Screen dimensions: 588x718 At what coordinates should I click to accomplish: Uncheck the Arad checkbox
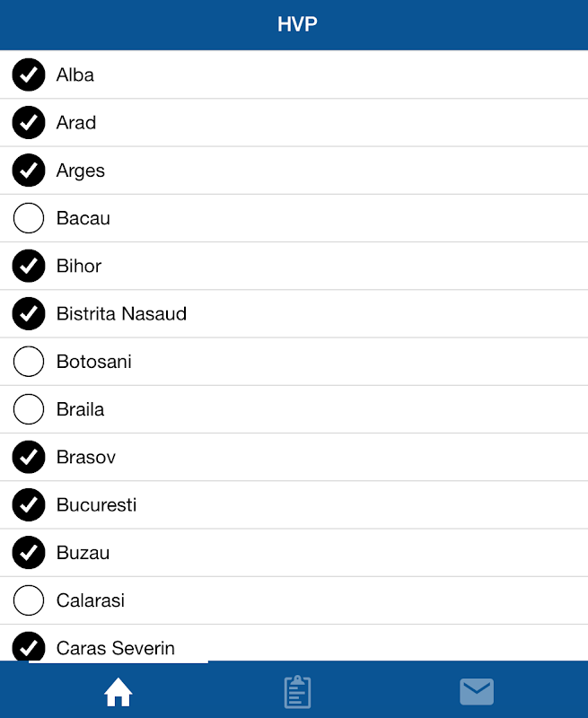tap(29, 123)
